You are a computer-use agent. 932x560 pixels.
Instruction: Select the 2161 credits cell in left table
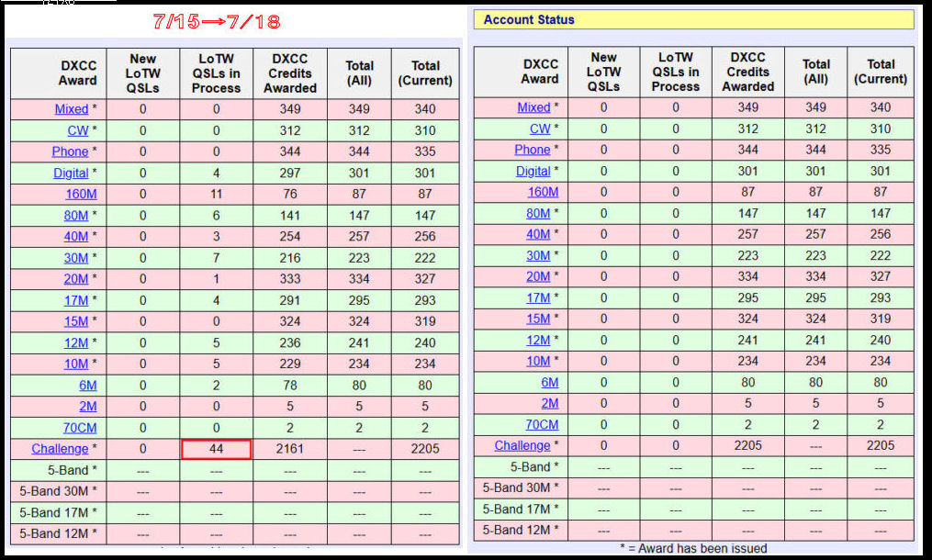(x=290, y=449)
